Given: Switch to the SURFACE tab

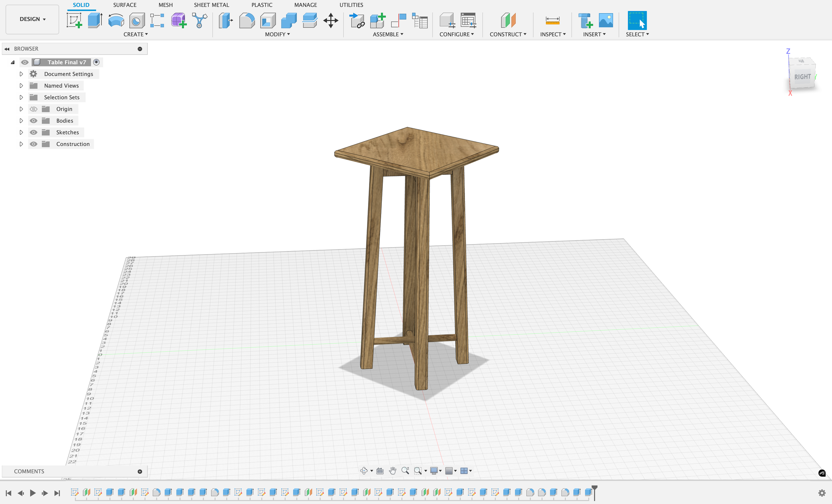Looking at the screenshot, I should [x=124, y=5].
